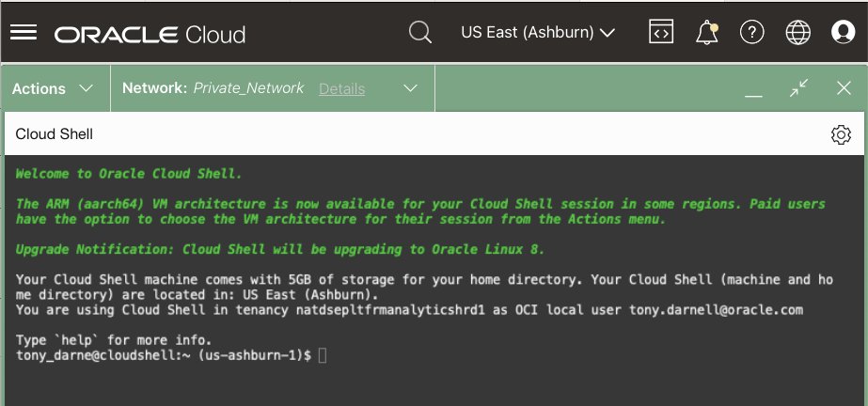Expand the Network Private_Network dropdown
This screenshot has width=868, height=406.
tap(410, 88)
